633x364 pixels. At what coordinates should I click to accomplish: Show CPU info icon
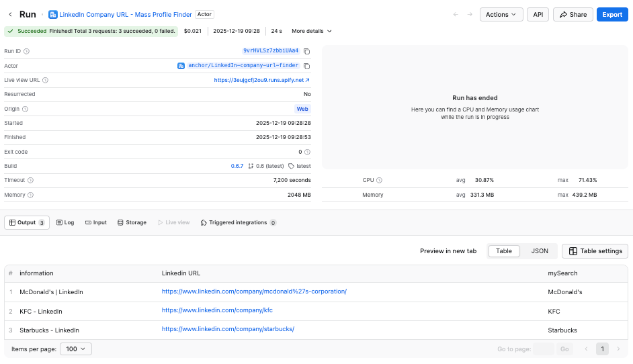(x=379, y=181)
